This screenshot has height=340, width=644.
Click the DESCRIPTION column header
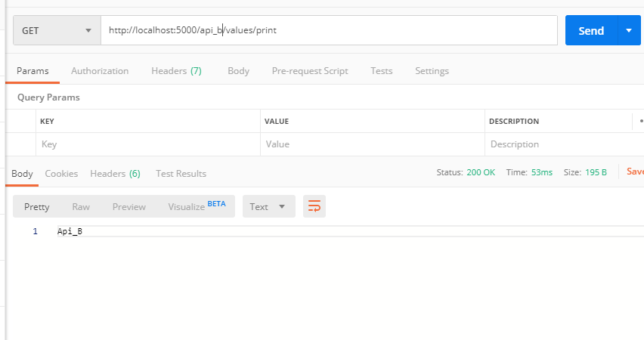(x=514, y=121)
